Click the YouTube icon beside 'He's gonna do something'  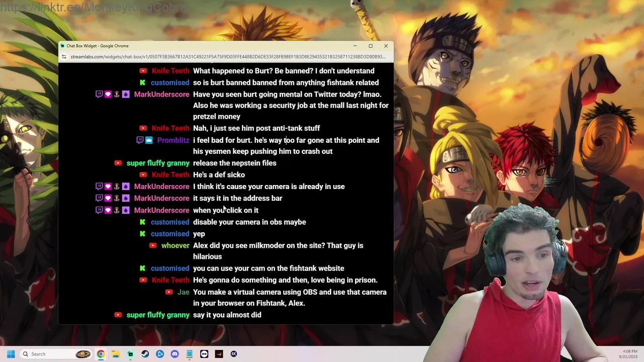pos(143,280)
